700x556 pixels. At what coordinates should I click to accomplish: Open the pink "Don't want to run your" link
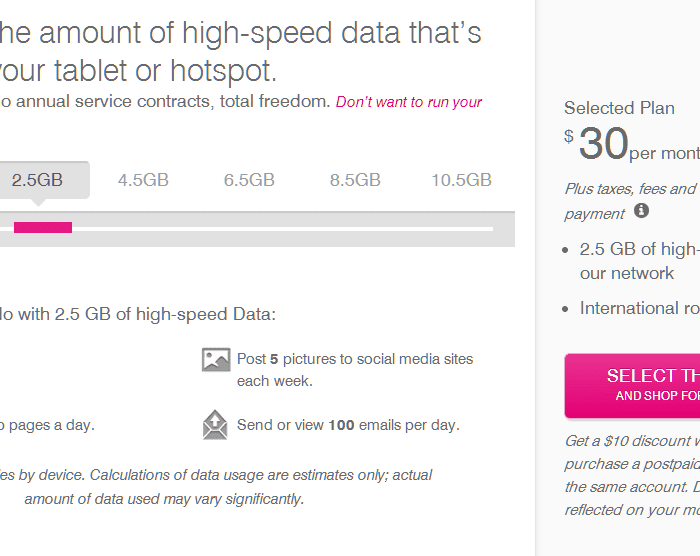(409, 102)
